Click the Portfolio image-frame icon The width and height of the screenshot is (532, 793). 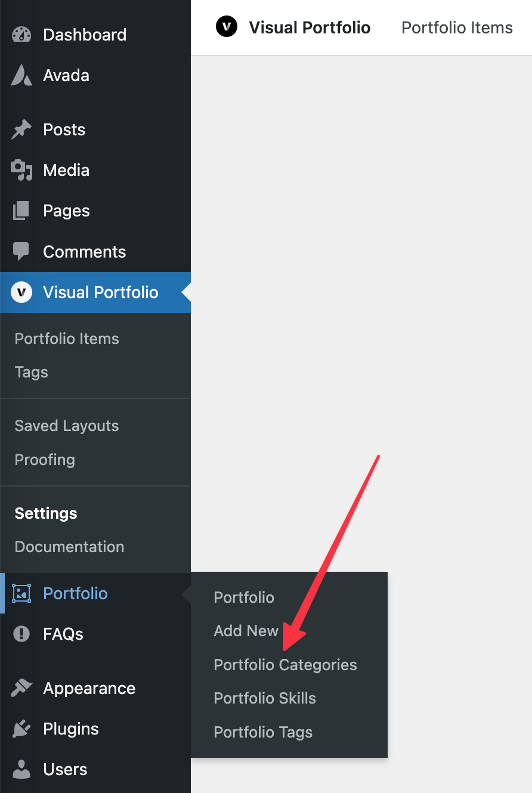21,593
